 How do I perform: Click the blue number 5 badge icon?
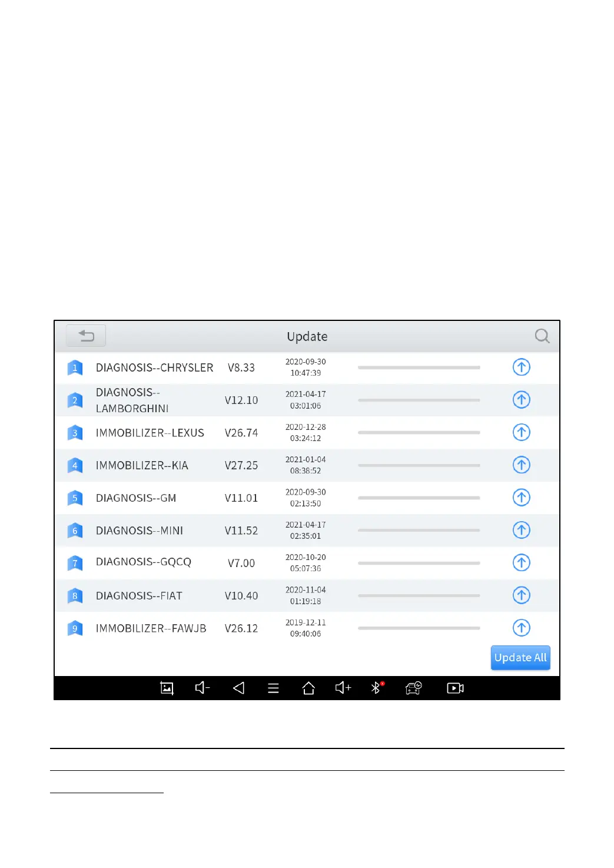click(75, 498)
